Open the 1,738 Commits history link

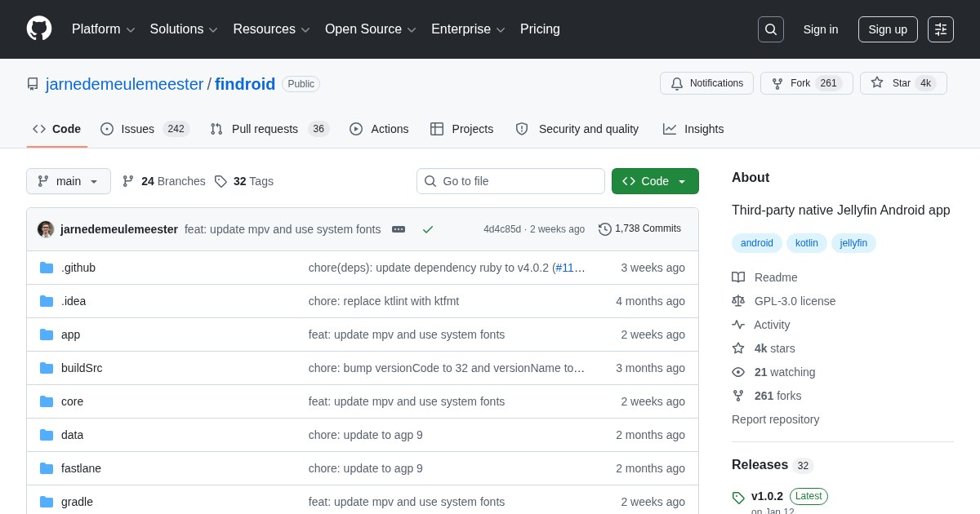639,229
